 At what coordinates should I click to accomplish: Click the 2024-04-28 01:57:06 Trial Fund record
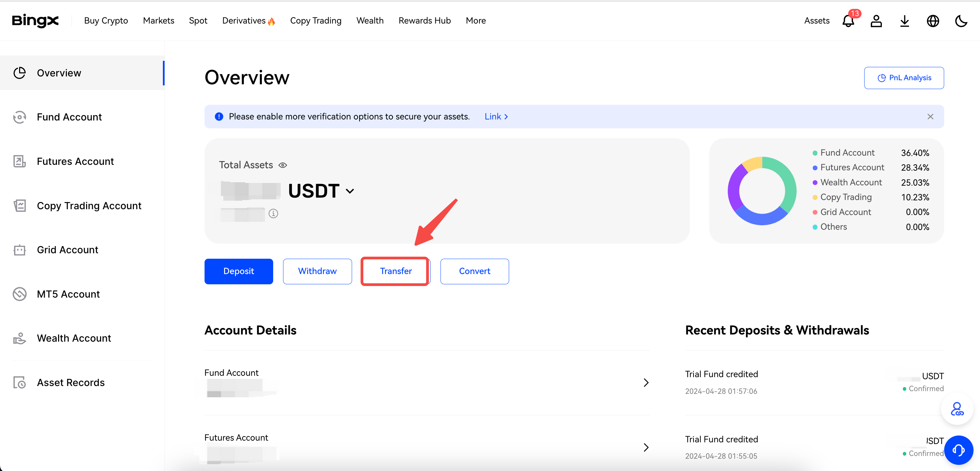point(814,382)
